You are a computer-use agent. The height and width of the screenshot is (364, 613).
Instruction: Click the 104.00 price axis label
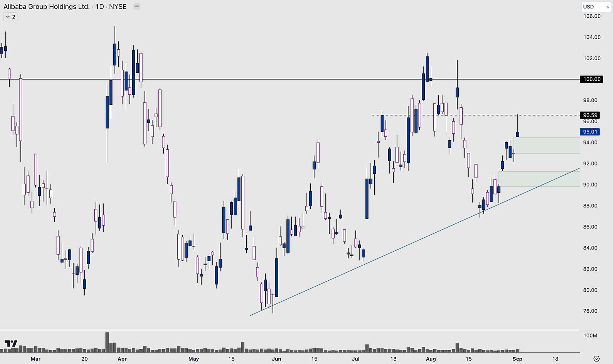coord(592,37)
